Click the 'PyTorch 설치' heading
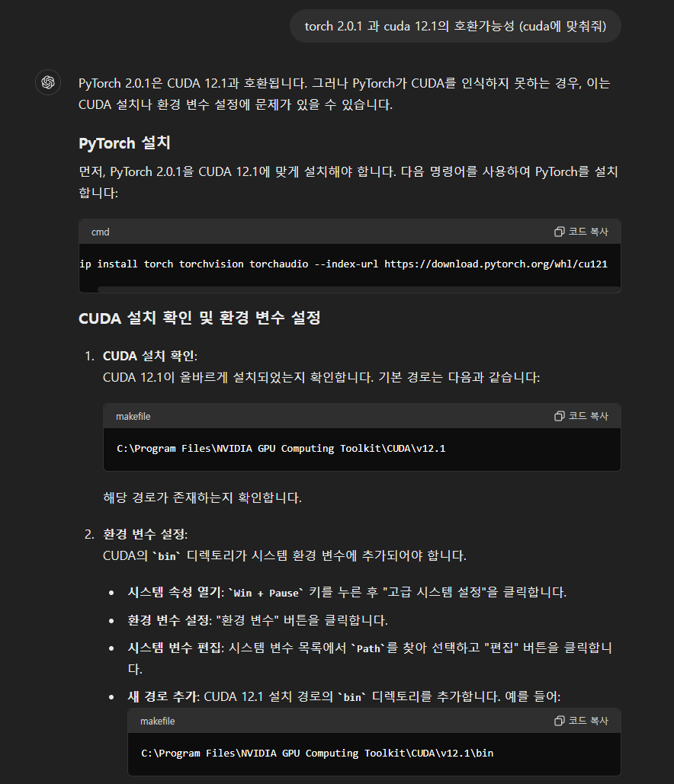 click(124, 143)
